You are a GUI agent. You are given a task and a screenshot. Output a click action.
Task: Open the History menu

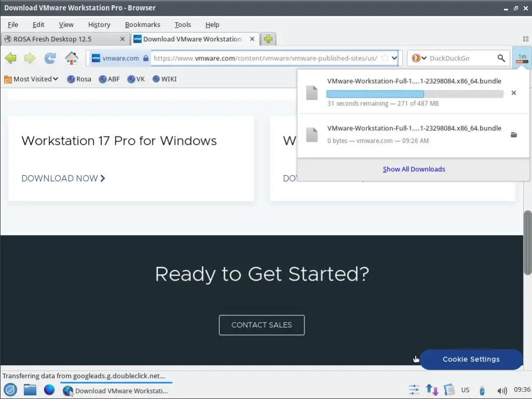click(99, 25)
